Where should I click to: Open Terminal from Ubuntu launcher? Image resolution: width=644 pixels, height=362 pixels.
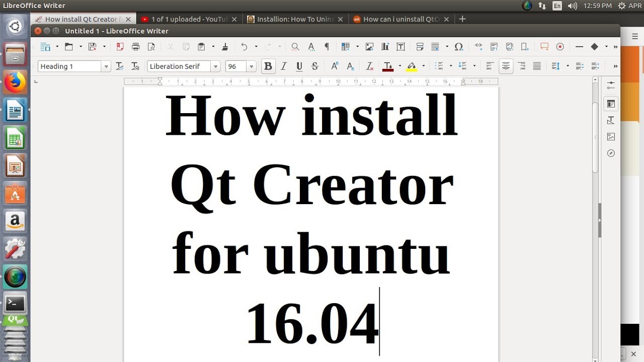click(x=15, y=303)
